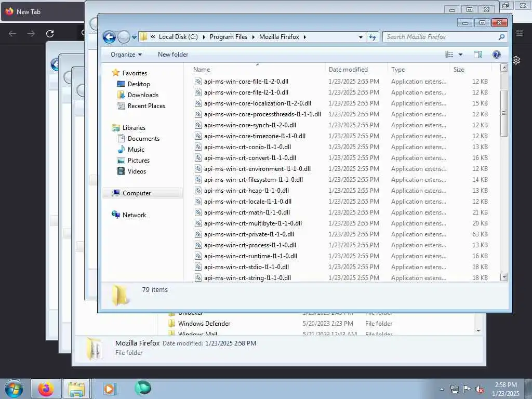The image size is (532, 399).
Task: Select Computer in navigation pane
Action: coord(137,193)
